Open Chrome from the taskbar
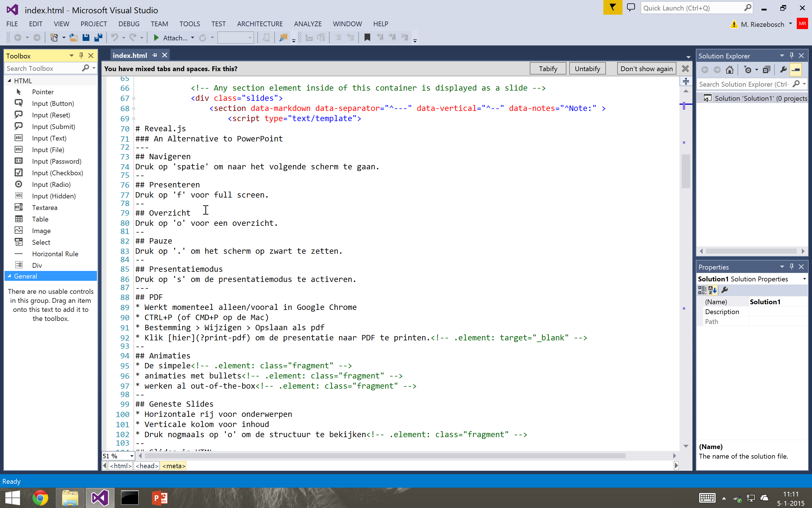Viewport: 812px width, 508px height. click(40, 498)
